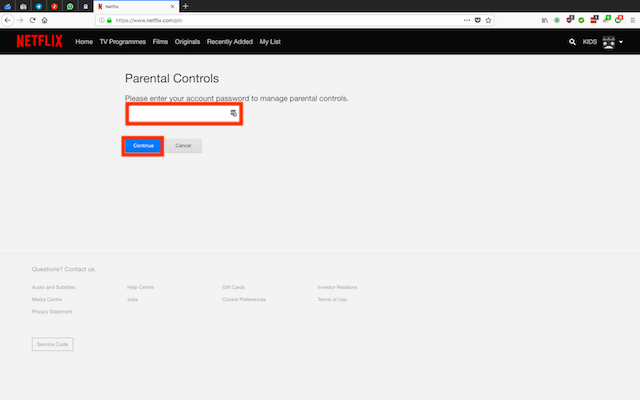Open Terms of Use link
Image resolution: width=640 pixels, height=400 pixels.
[332, 300]
